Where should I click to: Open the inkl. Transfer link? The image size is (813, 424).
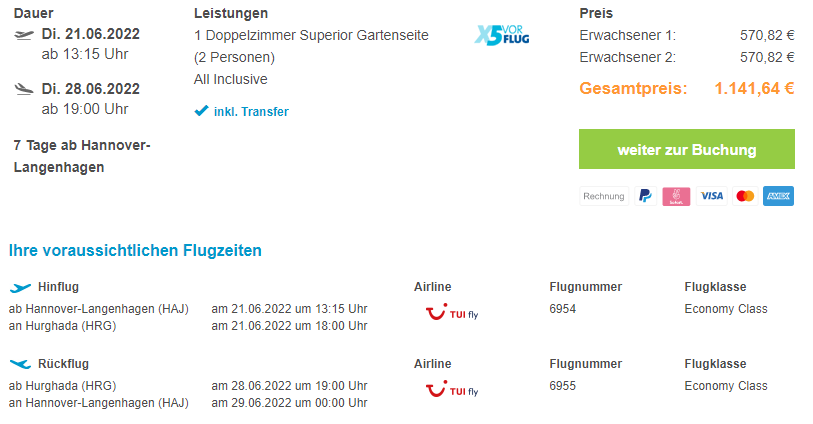click(x=251, y=111)
